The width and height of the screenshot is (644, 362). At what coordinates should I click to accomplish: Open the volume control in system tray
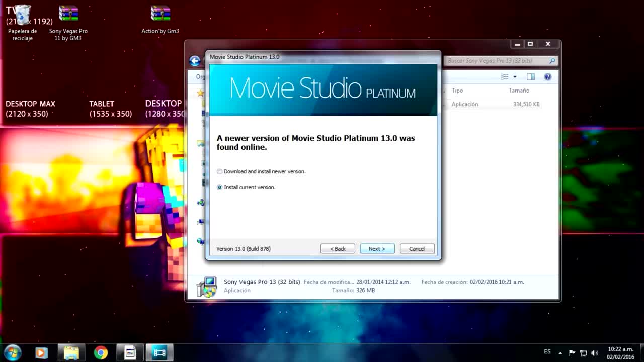pyautogui.click(x=595, y=352)
